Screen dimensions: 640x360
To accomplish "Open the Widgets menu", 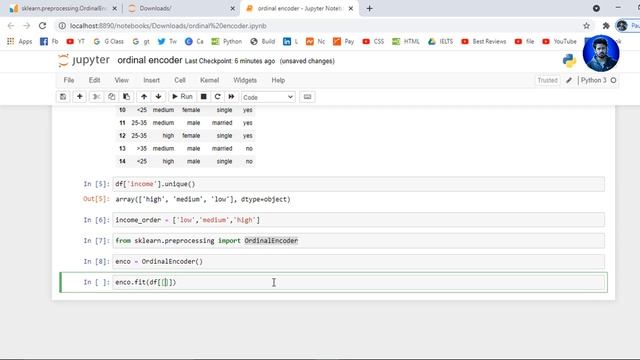I will (x=245, y=80).
